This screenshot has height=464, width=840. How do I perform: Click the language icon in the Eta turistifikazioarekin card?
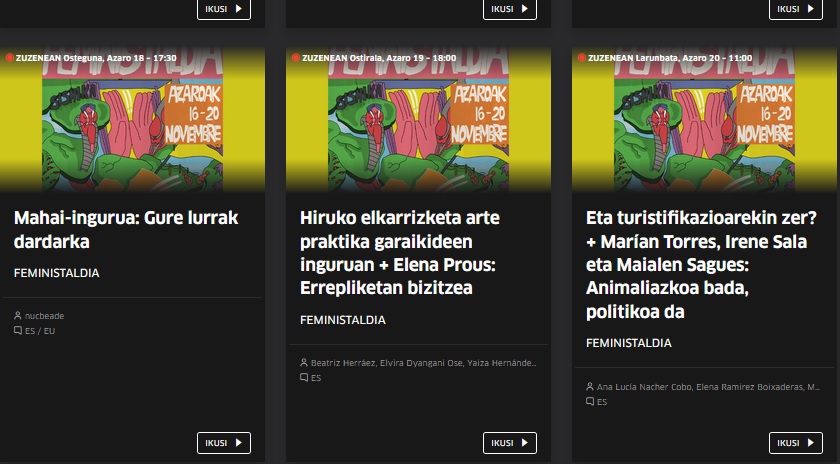(x=590, y=401)
